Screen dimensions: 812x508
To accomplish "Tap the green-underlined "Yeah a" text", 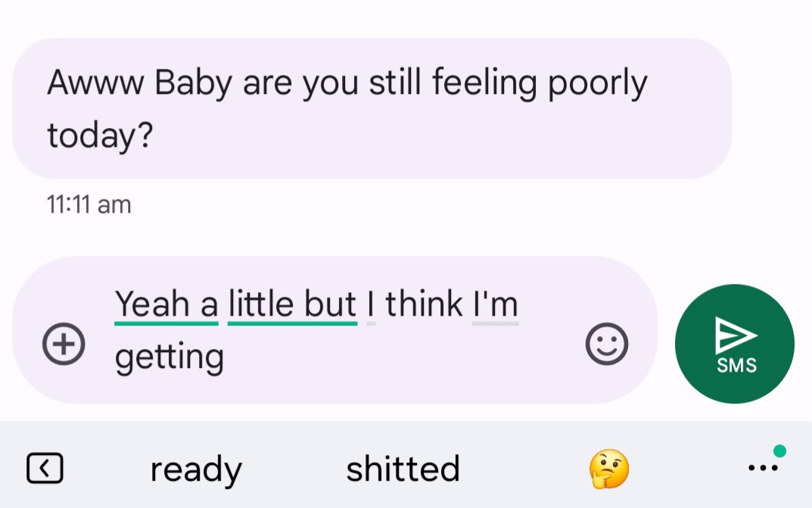I will coord(166,305).
